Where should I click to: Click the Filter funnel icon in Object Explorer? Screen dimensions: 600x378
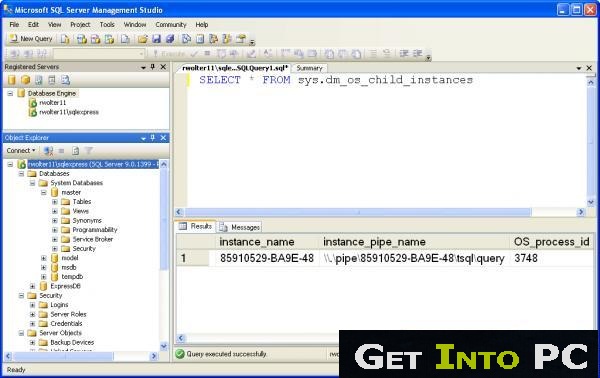[x=89, y=151]
